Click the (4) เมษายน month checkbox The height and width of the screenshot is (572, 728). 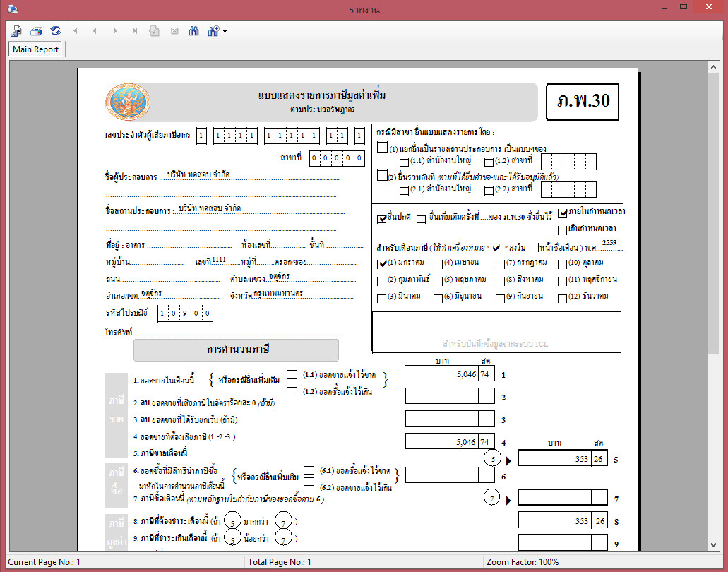point(438,264)
